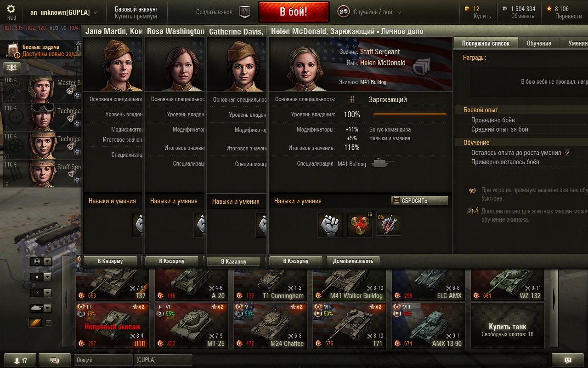
Task: Click the proficiency level progress bar
Action: 410,114
